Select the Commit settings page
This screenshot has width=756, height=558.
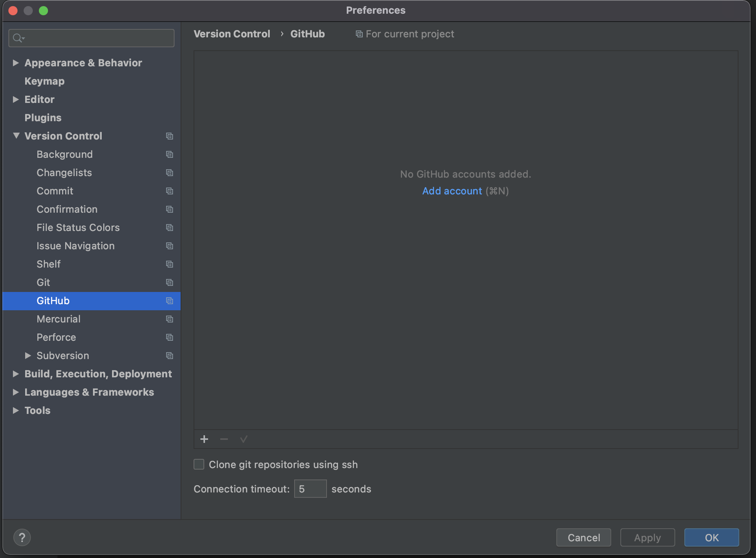point(55,191)
